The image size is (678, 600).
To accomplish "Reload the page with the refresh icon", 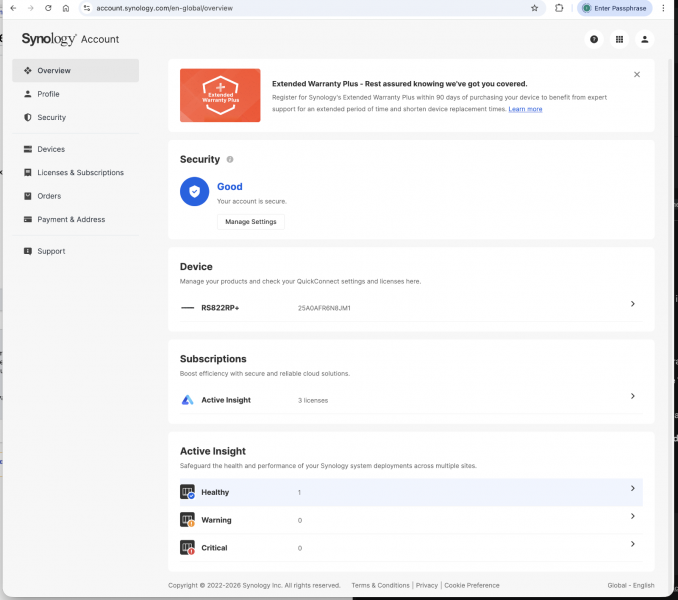I will (x=48, y=8).
